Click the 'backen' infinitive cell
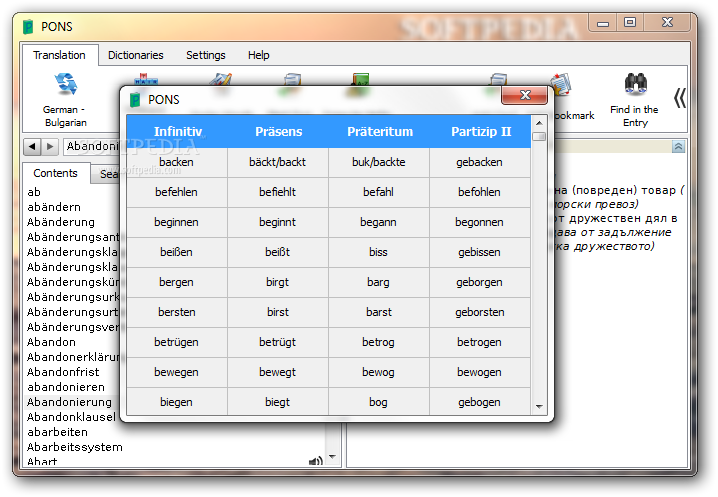718x497 pixels. 177,162
